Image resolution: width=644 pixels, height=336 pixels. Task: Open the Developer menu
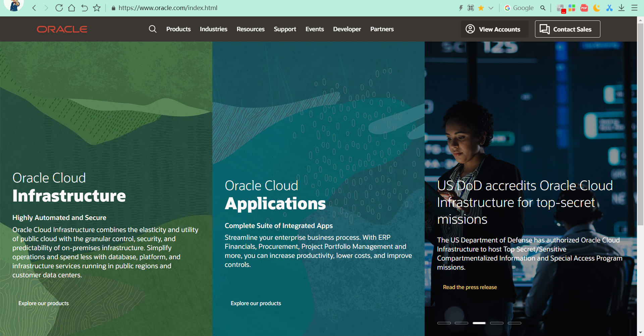(x=347, y=29)
